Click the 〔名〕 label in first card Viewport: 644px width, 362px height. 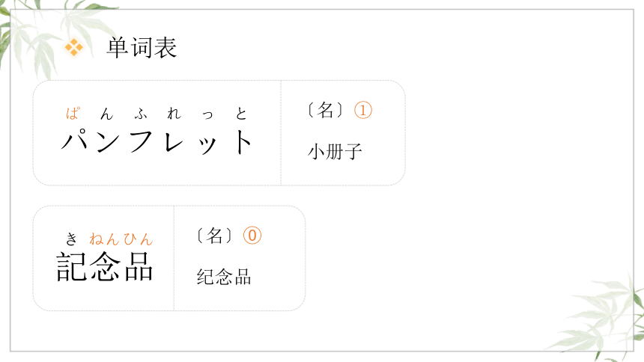pos(325,111)
